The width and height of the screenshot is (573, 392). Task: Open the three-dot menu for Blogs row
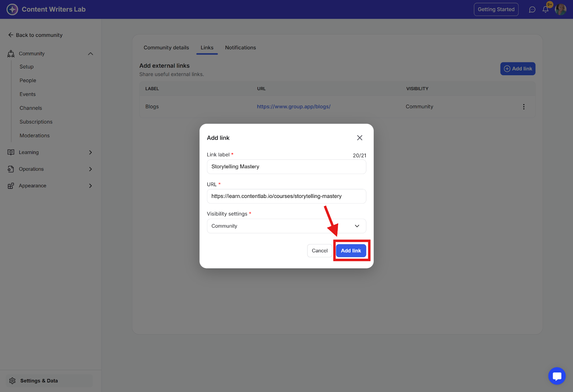coord(524,107)
